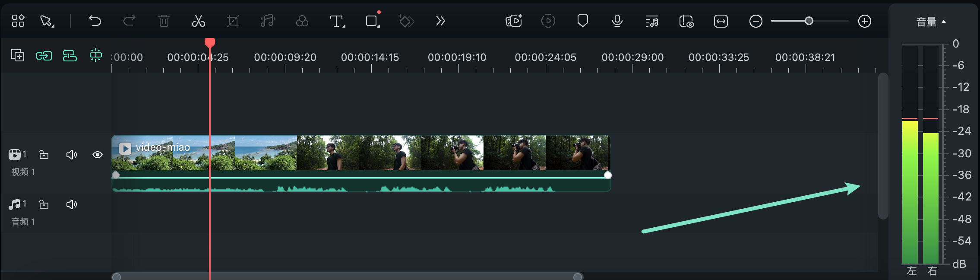Viewport: 980px width, 280px height.
Task: Click the 左 channel level meter
Action: coord(910,154)
